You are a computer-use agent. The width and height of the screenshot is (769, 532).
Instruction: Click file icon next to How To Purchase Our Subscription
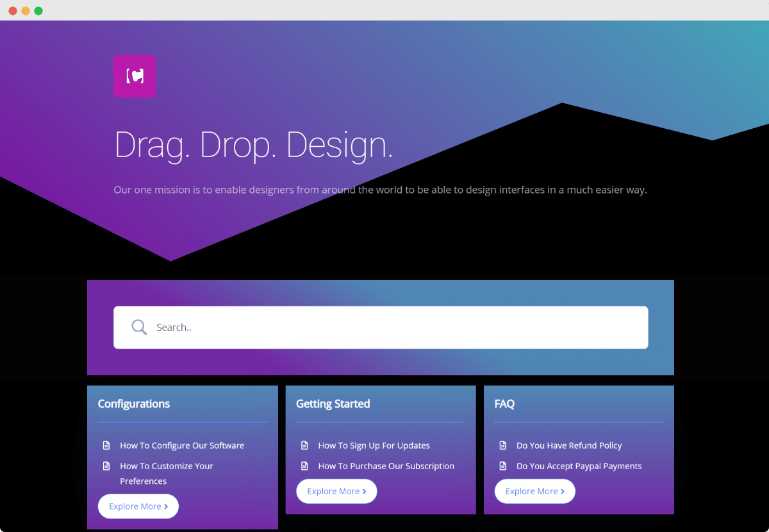304,466
